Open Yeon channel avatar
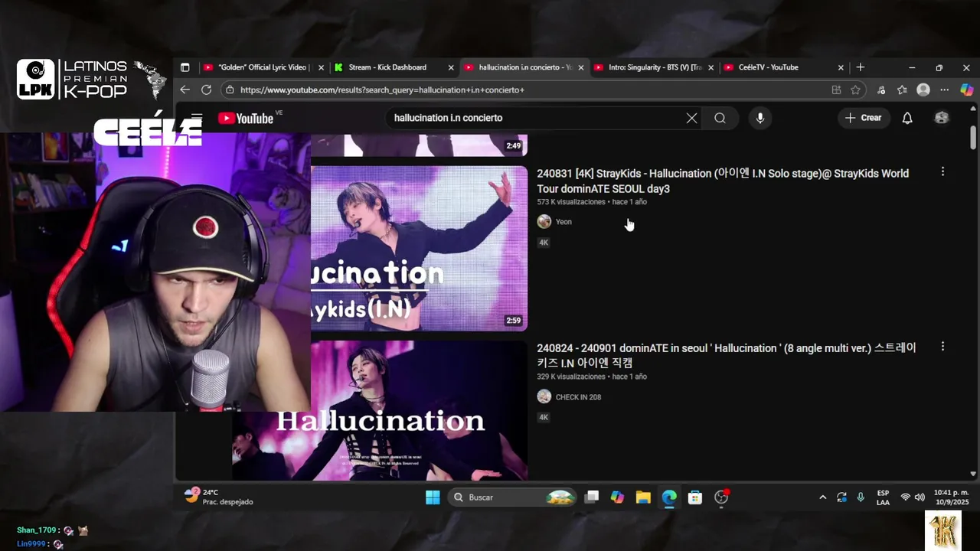 [544, 222]
